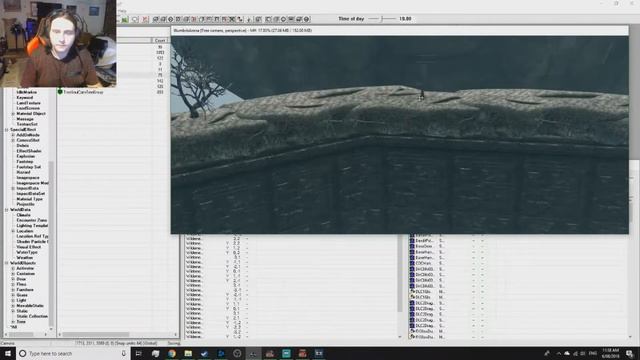The width and height of the screenshot is (640, 360).
Task: Select the Furniture tree item
Action: [25, 289]
